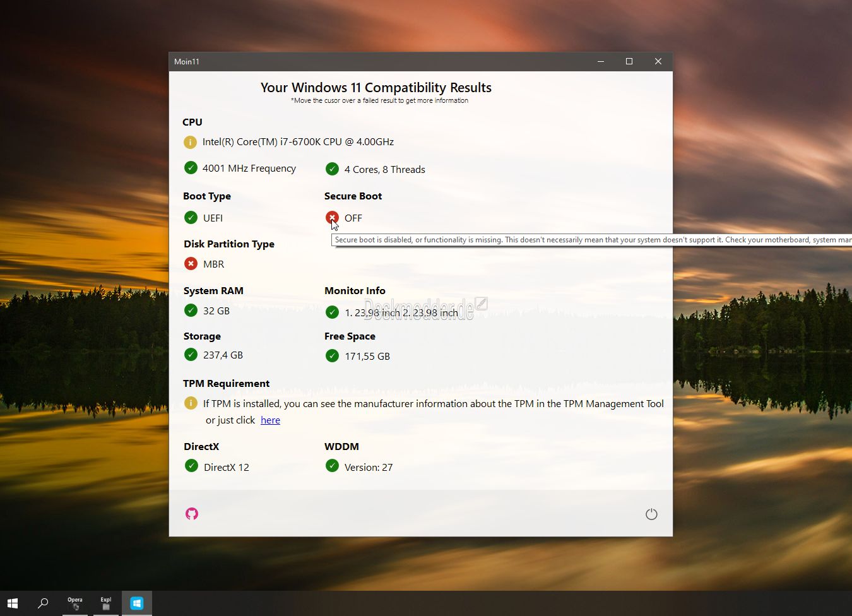Image resolution: width=852 pixels, height=616 pixels.
Task: Click the 'Version: 27' WDDM value
Action: point(369,468)
